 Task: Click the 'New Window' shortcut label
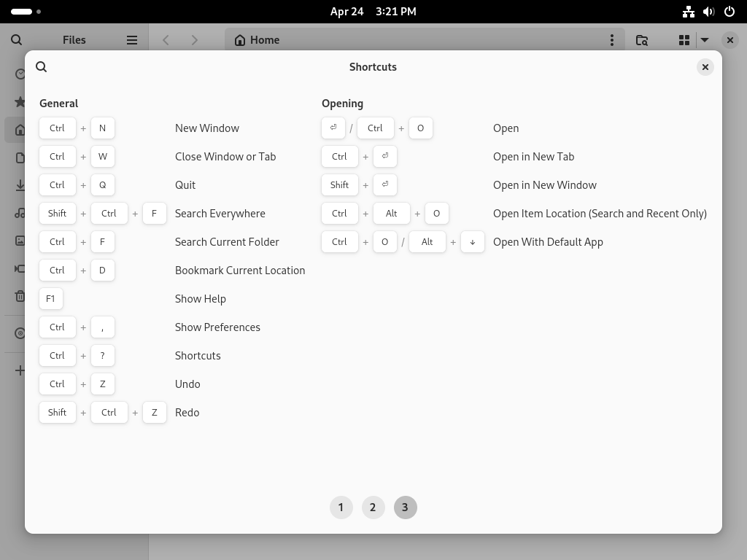(x=206, y=128)
